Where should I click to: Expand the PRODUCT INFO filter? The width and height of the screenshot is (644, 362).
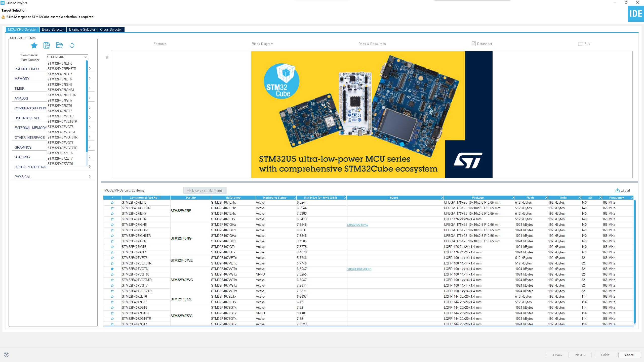(x=90, y=69)
